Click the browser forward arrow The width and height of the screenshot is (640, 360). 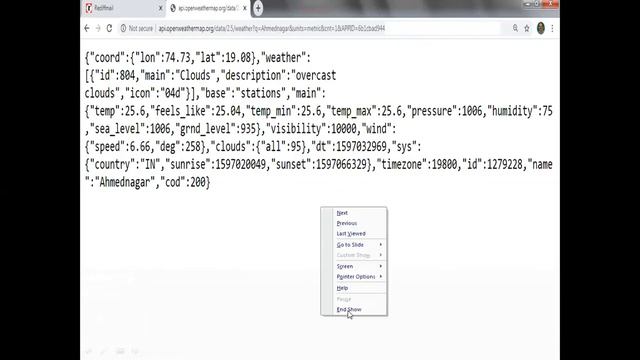98,28
